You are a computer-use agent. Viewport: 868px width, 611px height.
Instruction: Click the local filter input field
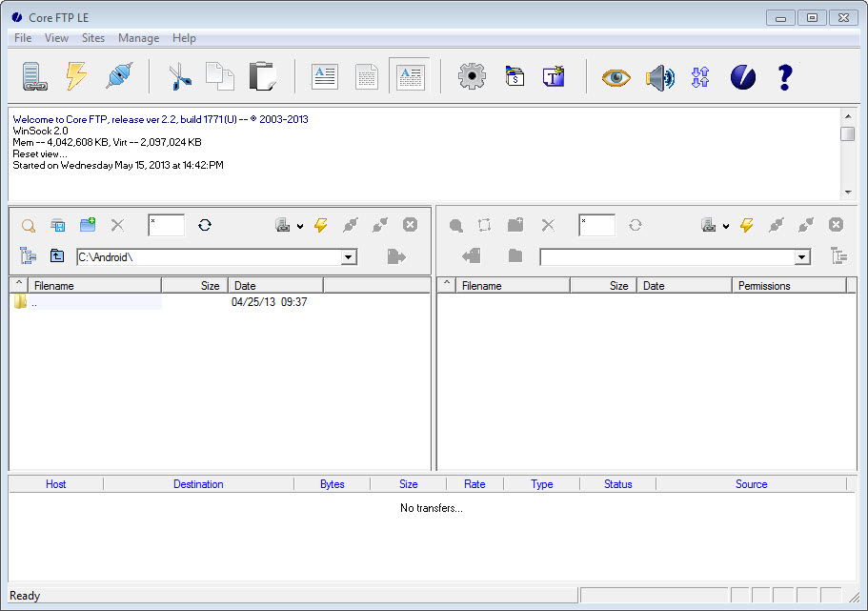(166, 226)
